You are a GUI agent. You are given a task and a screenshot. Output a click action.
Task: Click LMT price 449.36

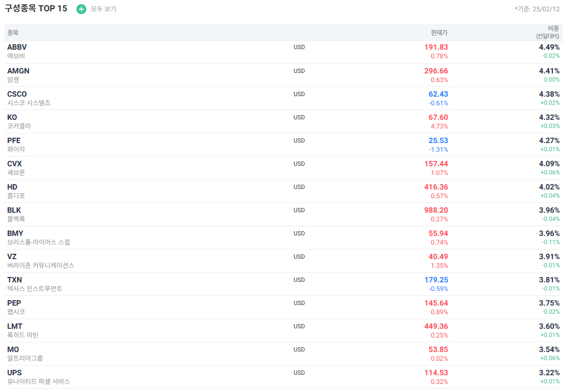[x=436, y=326]
